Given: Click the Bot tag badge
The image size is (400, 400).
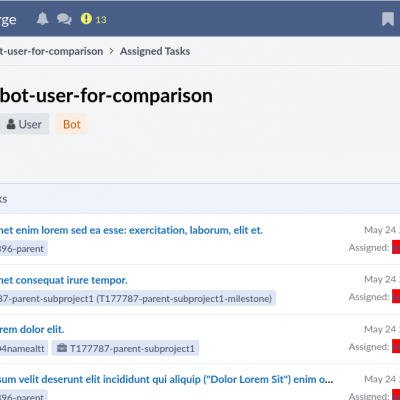Looking at the screenshot, I should tap(72, 124).
